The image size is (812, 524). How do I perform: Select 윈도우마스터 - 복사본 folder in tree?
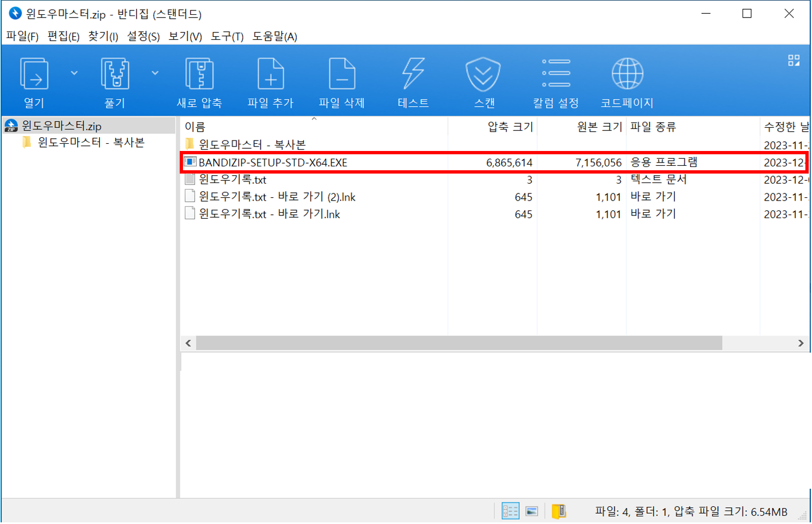click(x=91, y=143)
